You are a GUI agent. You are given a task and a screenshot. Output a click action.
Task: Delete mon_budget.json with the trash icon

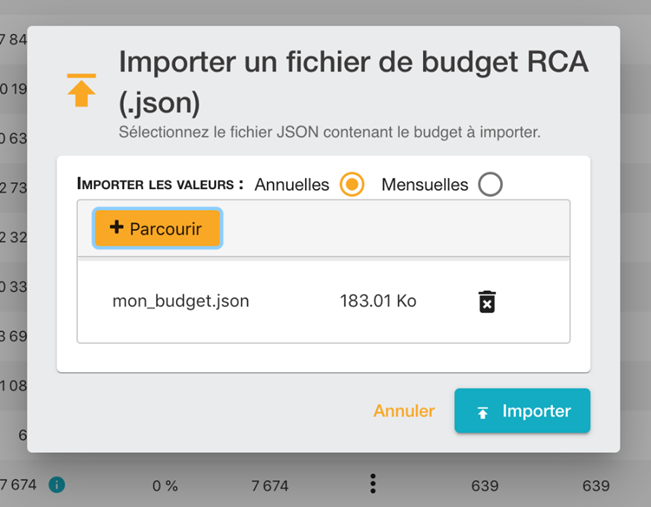(487, 301)
